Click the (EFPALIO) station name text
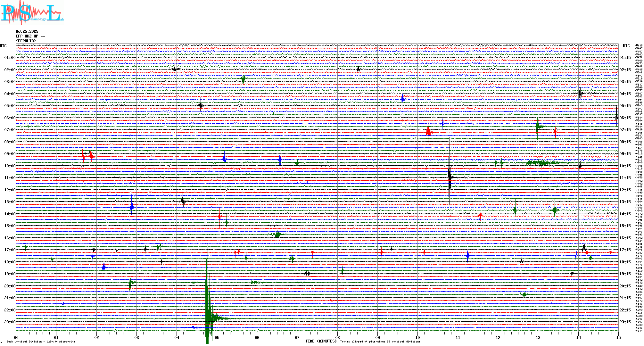This screenshot has height=346, width=644. 26,41
